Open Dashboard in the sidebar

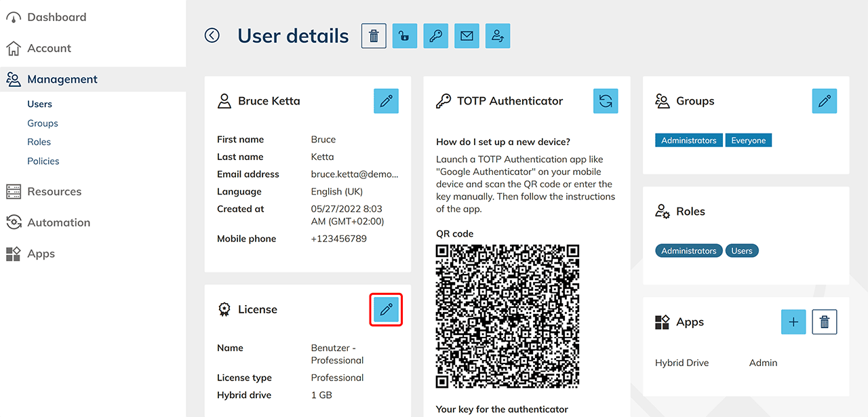click(x=56, y=17)
